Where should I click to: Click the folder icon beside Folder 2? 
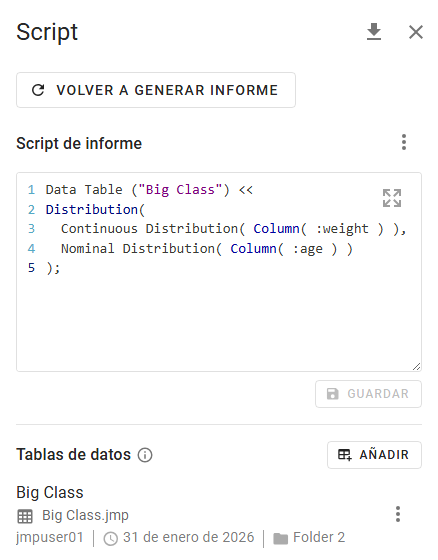pyautogui.click(x=280, y=539)
